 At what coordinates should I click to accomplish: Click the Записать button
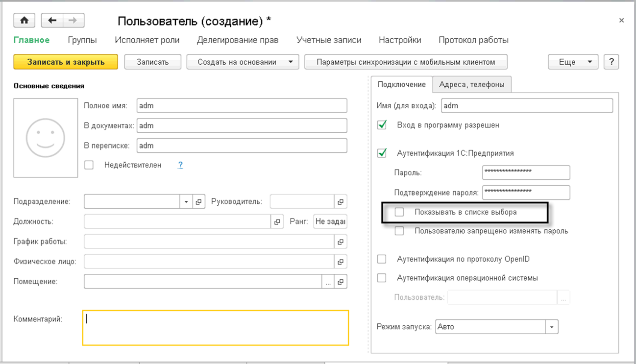[153, 62]
